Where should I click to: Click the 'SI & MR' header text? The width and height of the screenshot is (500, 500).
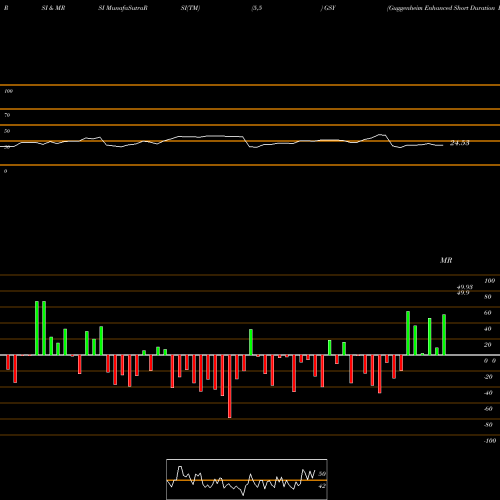(x=53, y=8)
